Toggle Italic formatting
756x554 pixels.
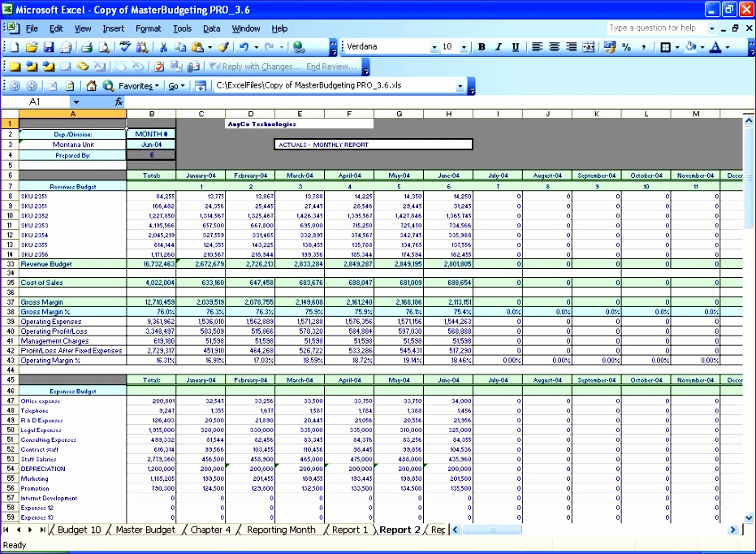pyautogui.click(x=499, y=47)
